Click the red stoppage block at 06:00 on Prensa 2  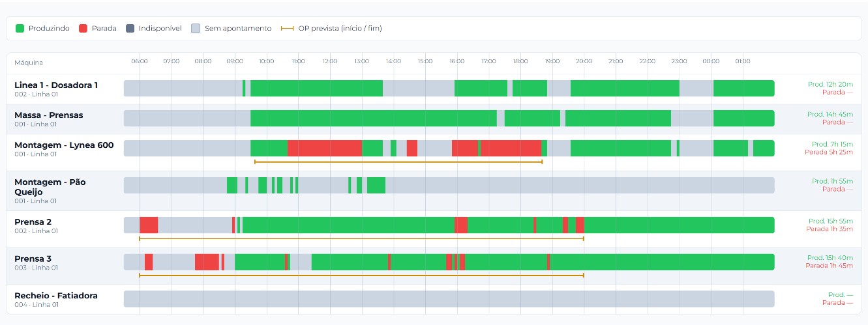[x=149, y=225]
